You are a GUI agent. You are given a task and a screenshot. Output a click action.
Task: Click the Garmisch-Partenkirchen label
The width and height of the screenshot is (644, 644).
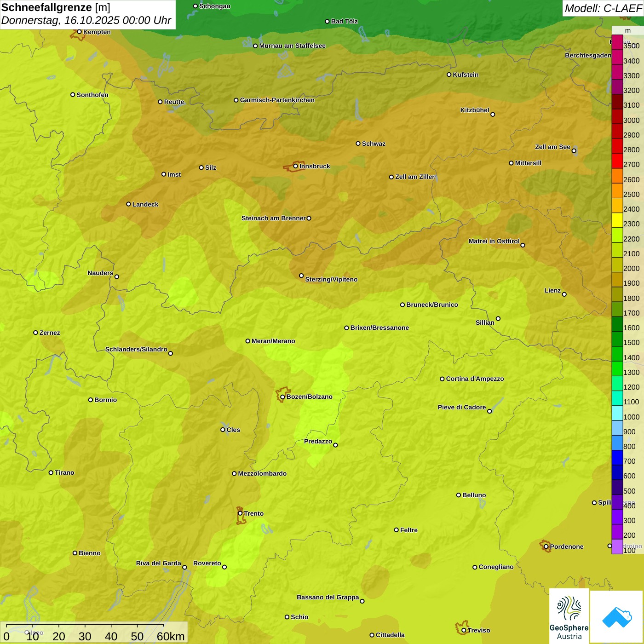277,100
